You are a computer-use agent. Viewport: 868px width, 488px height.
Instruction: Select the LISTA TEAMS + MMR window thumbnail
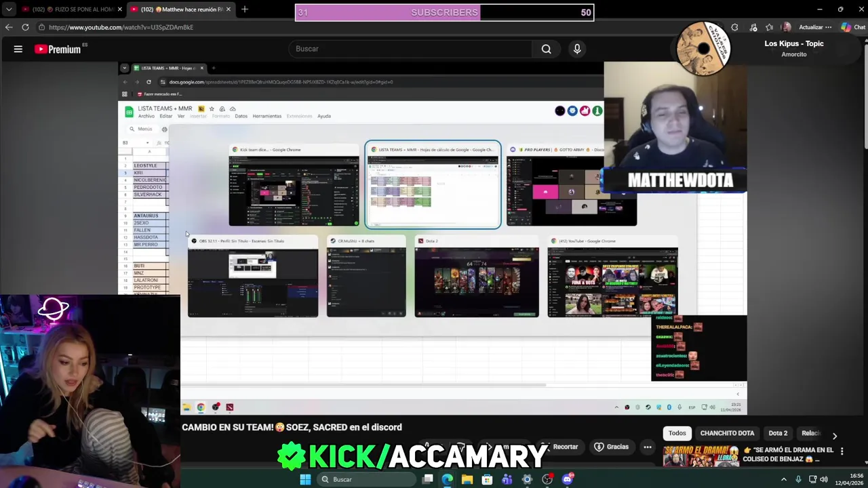433,185
